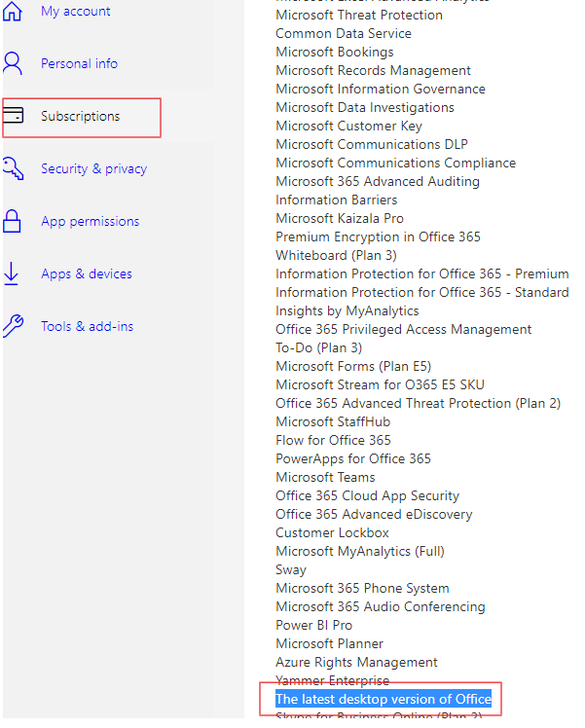The image size is (585, 728).
Task: Select 'Office 365 Cloud App Security'
Action: (x=367, y=496)
